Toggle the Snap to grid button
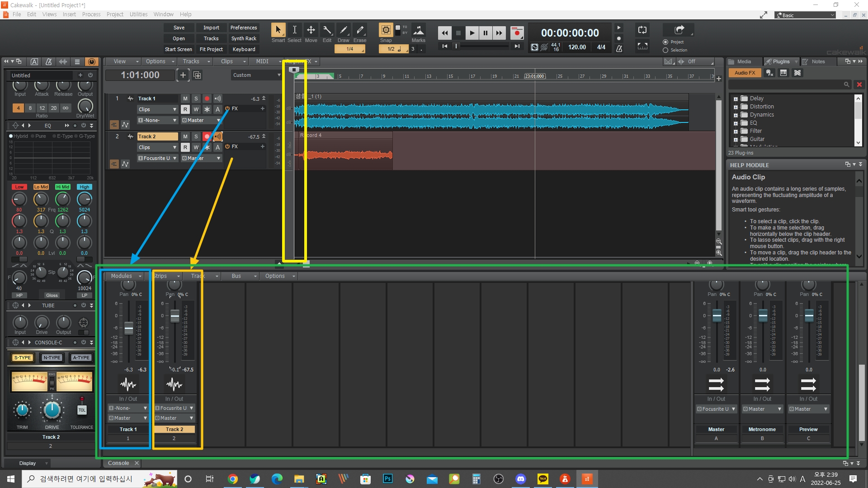 pos(386,30)
